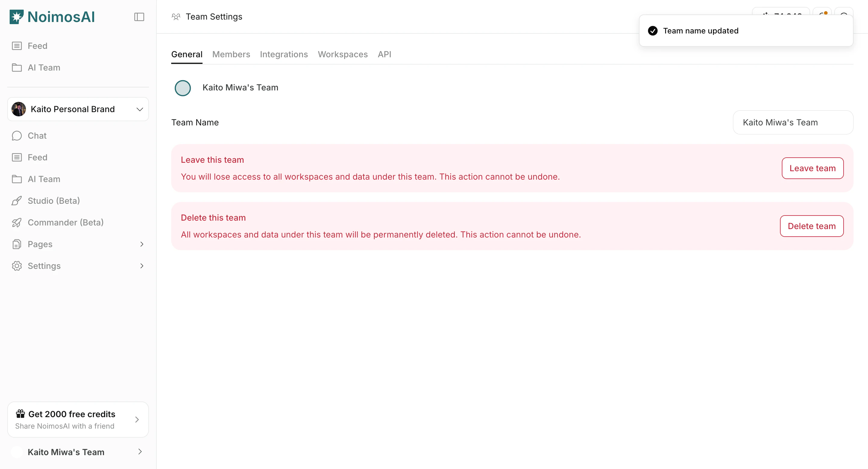
Task: Open the workspace AI Team folder
Action: click(44, 179)
